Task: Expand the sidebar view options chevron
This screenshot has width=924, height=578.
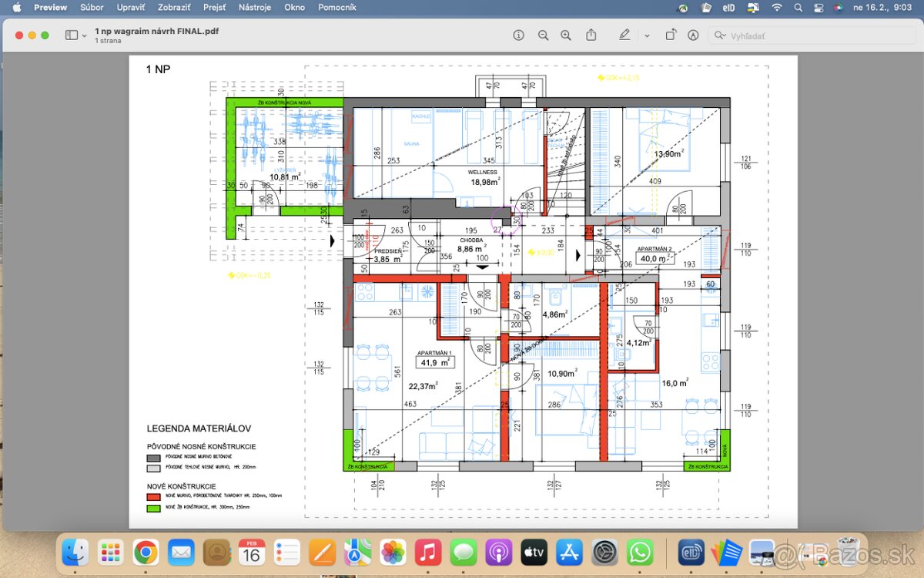Action: [x=85, y=35]
